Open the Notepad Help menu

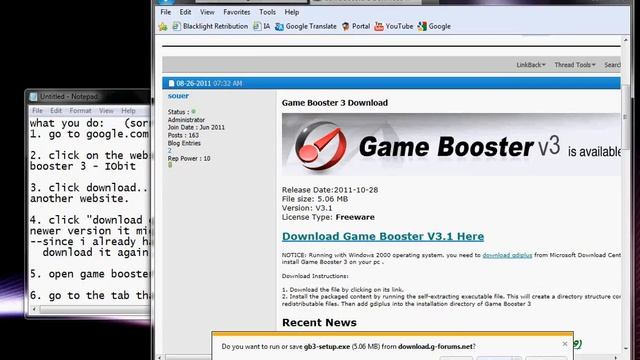128,111
